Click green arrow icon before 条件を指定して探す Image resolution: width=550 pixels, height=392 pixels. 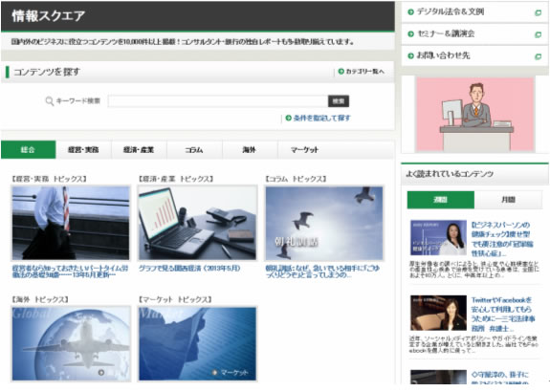click(x=288, y=118)
